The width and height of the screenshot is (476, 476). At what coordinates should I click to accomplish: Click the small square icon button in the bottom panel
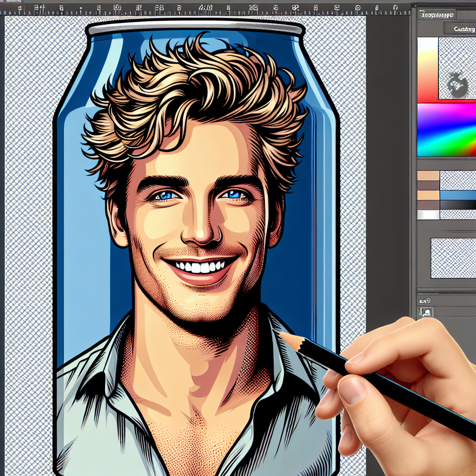425,313
